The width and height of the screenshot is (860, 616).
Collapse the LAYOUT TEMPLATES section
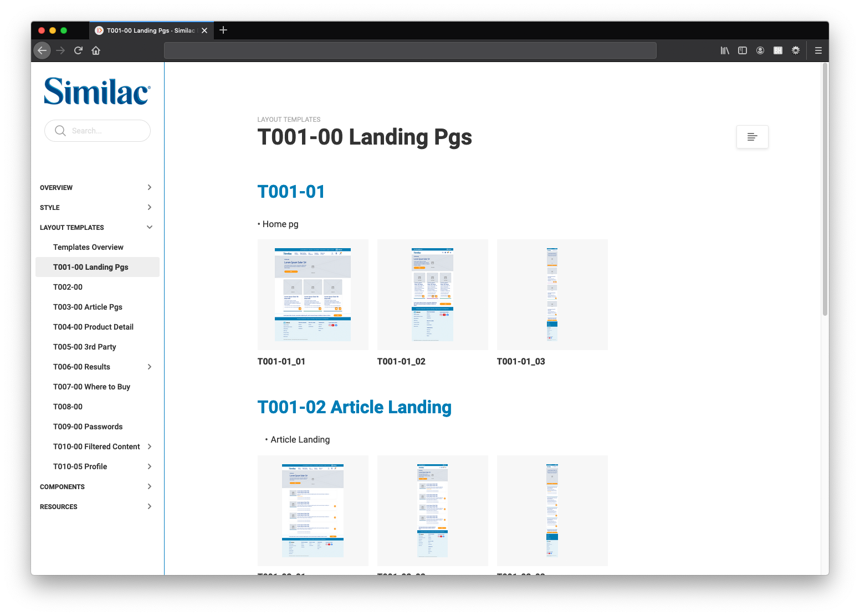point(149,227)
